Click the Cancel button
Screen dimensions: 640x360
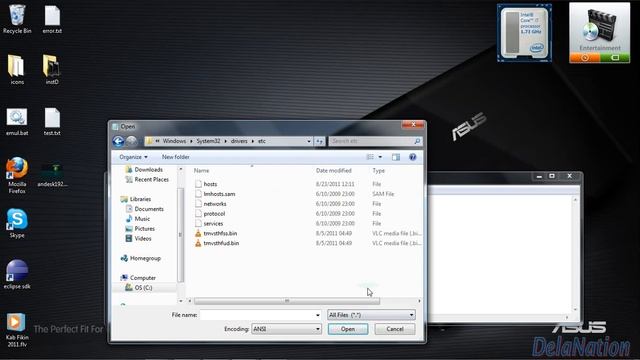[395, 329]
